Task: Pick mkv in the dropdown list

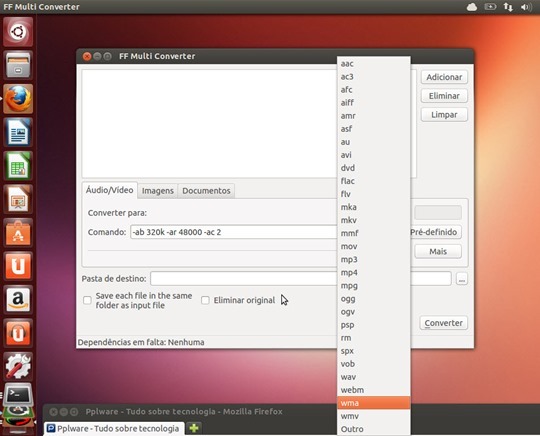Action: coord(374,220)
